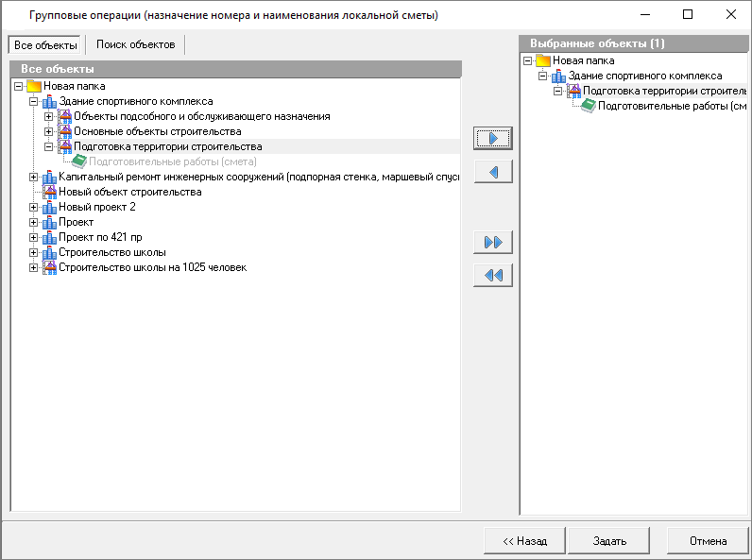
Task: Click the remove all double arrow button
Action: (492, 275)
